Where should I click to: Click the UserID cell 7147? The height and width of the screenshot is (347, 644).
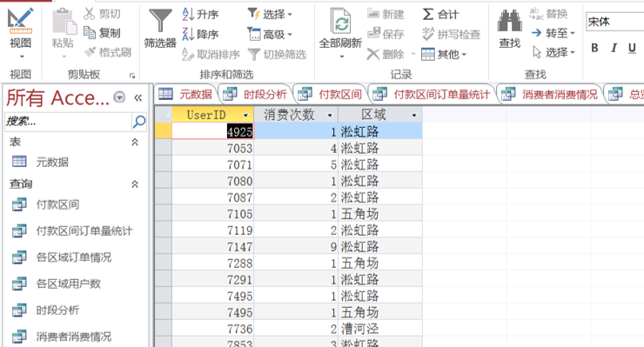(212, 246)
